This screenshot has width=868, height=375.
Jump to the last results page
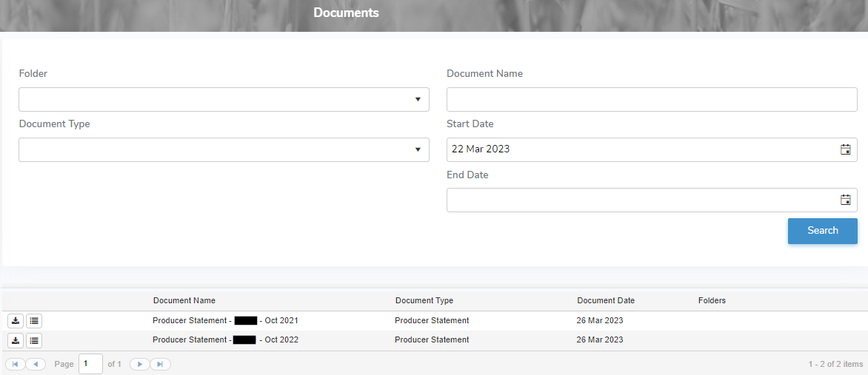(x=161, y=364)
